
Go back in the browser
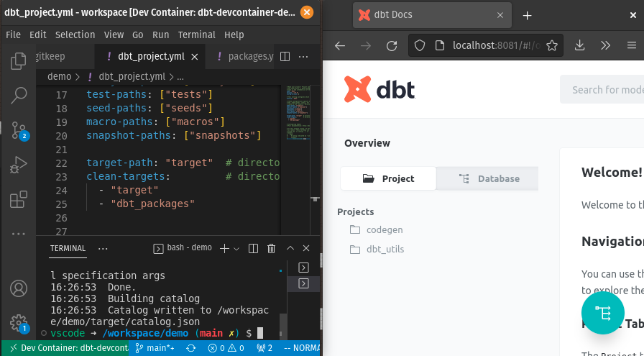340,45
